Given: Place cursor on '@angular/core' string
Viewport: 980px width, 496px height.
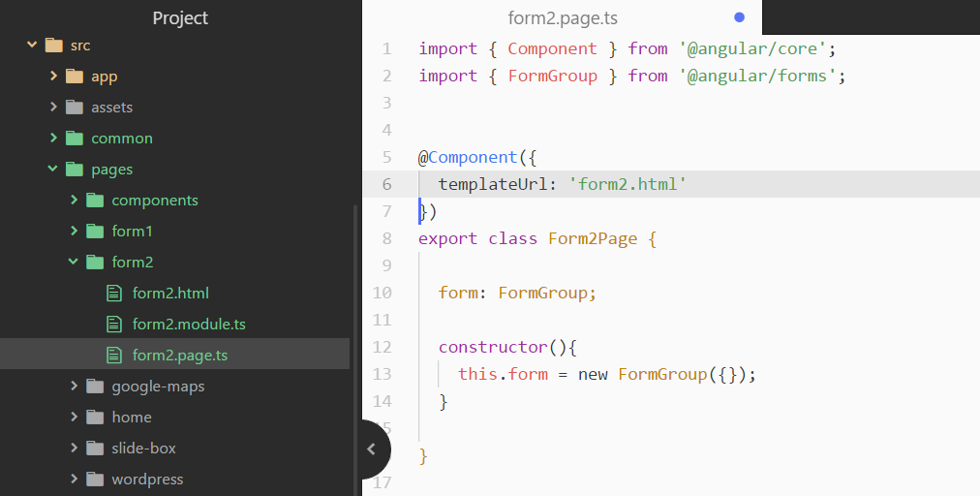Looking at the screenshot, I should pos(752,48).
